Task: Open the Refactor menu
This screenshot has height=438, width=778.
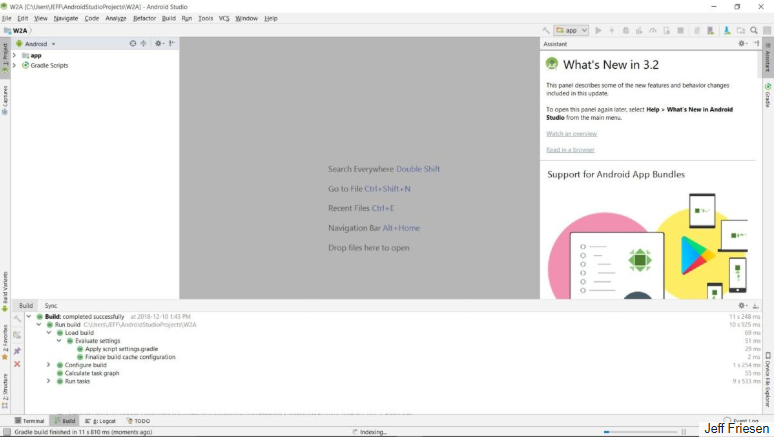Action: 144,18
